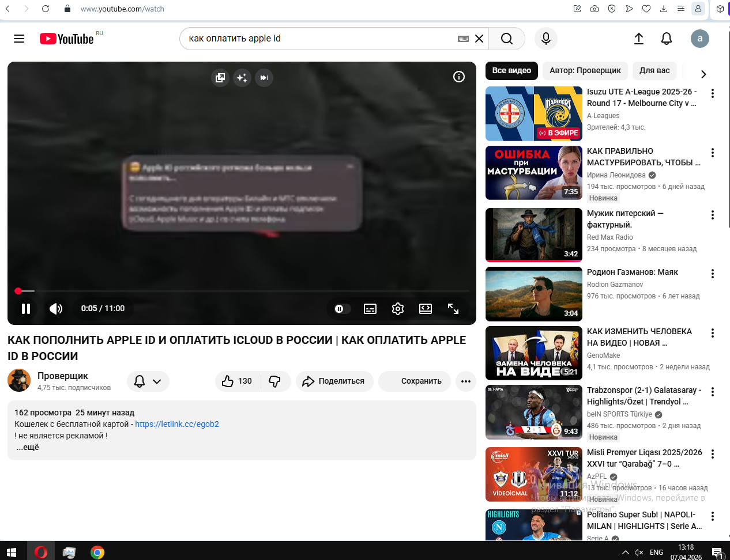This screenshot has width=730, height=560.
Task: Select the 'Для вас' filter chip
Action: (654, 71)
